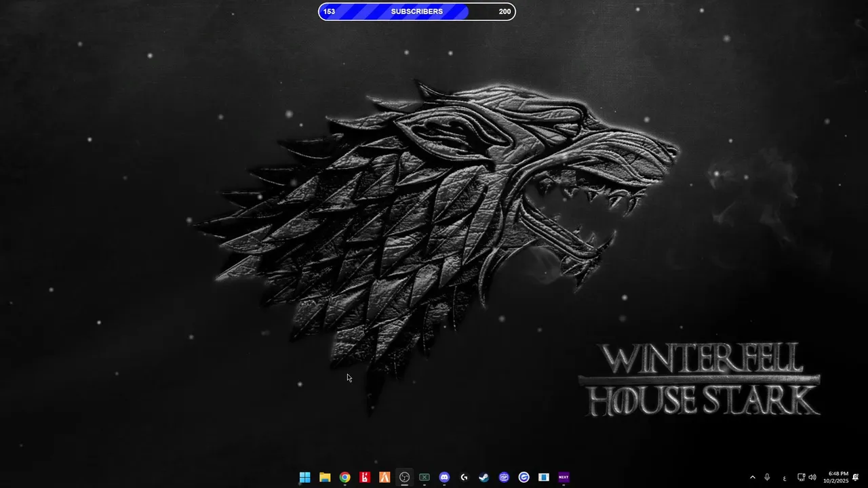Open the purple ISP taskbar icon
This screenshot has height=488, width=868.
[504, 477]
